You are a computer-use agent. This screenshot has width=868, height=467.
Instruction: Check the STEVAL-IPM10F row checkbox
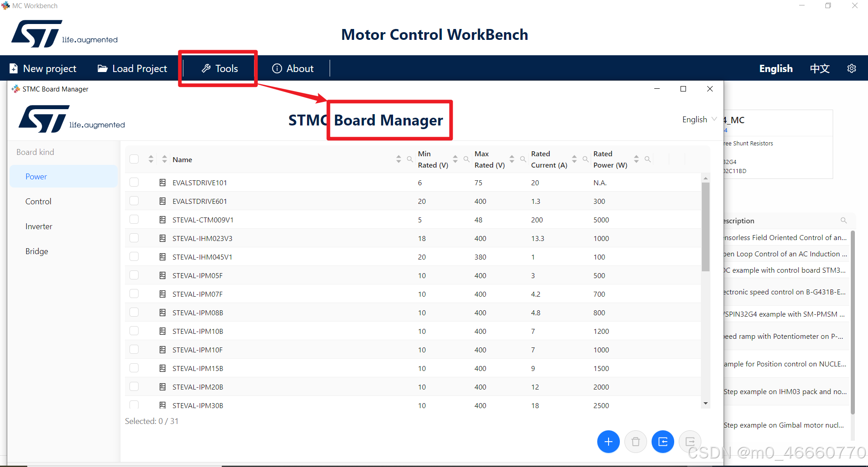pyautogui.click(x=134, y=349)
